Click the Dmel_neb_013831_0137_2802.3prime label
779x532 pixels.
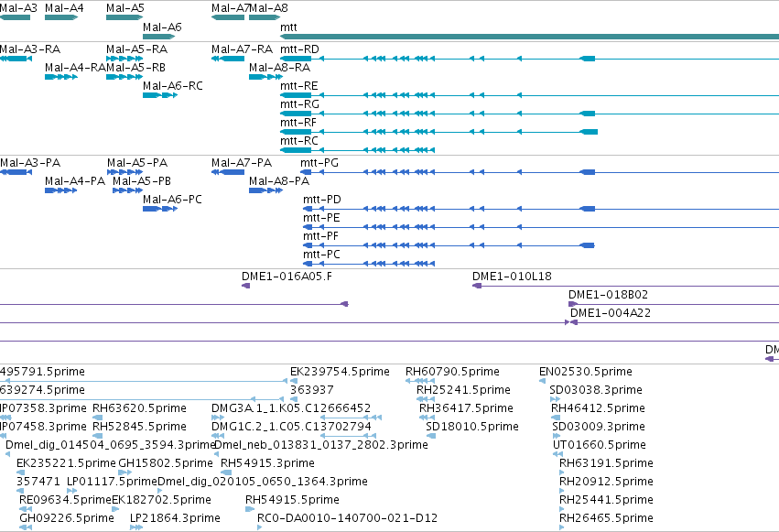pos(321,445)
